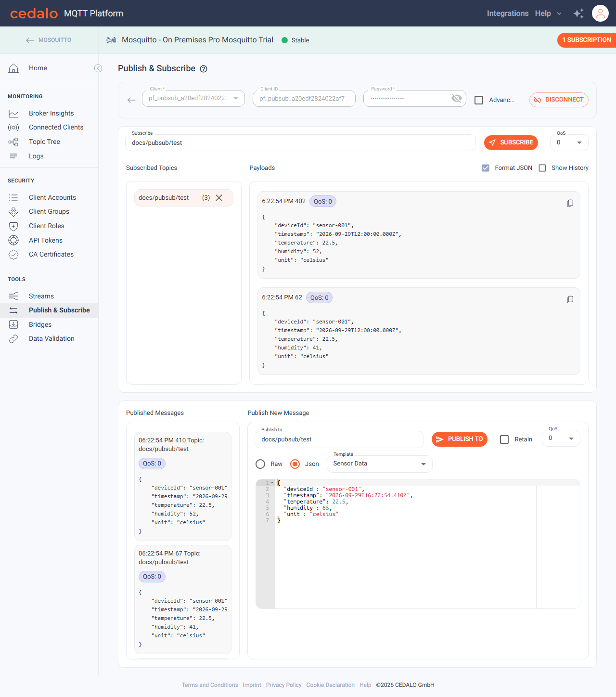The width and height of the screenshot is (616, 697).
Task: Uncheck the Format JSON checkbox
Action: pyautogui.click(x=486, y=168)
